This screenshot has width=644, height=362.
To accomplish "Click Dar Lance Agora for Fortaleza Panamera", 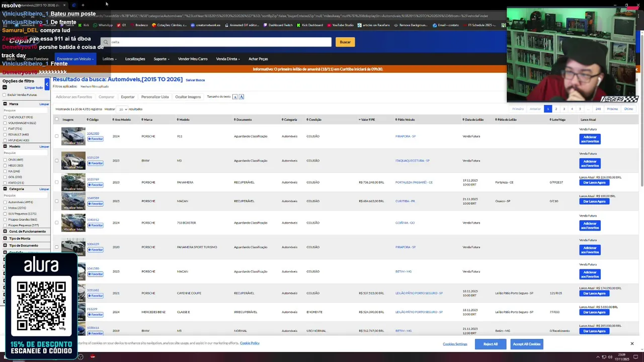I will point(594,183).
